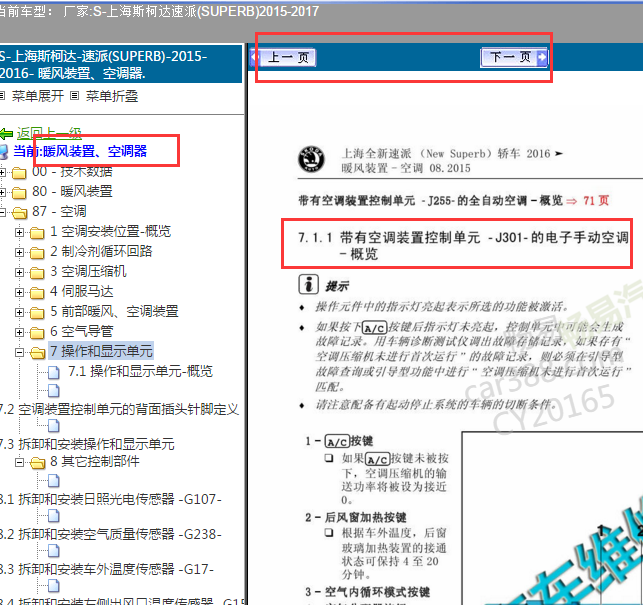Viewport: 643px width, 605px height.
Task: Click list entry 2 - 后风窗加热按键
Action: (356, 518)
